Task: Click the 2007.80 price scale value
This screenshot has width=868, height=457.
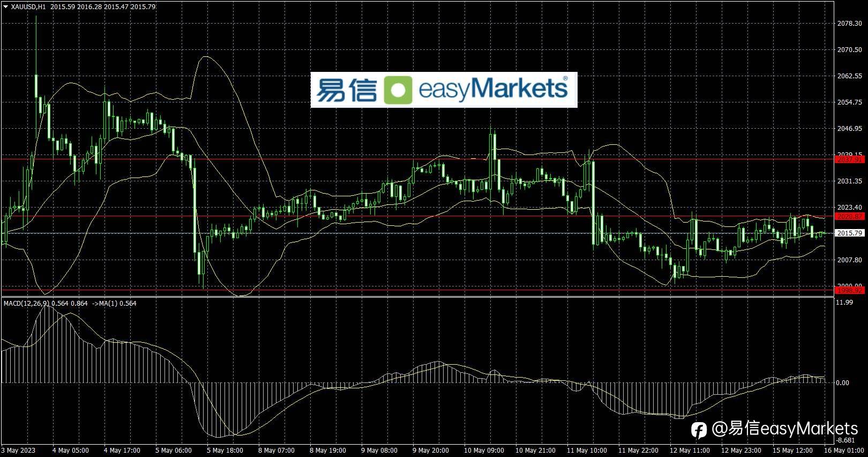Action: pos(849,260)
